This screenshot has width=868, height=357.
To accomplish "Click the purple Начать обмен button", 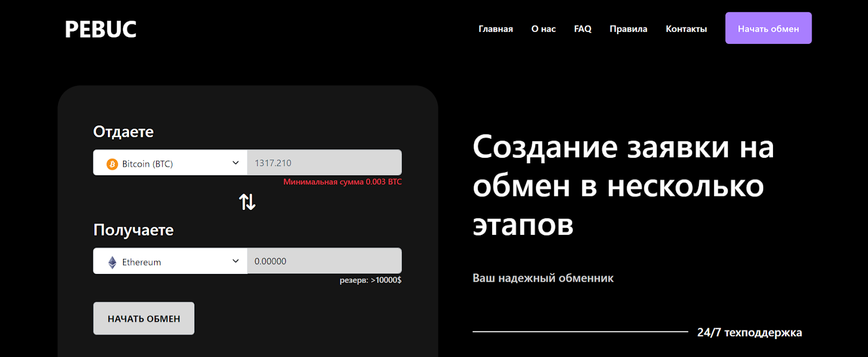I will (768, 28).
